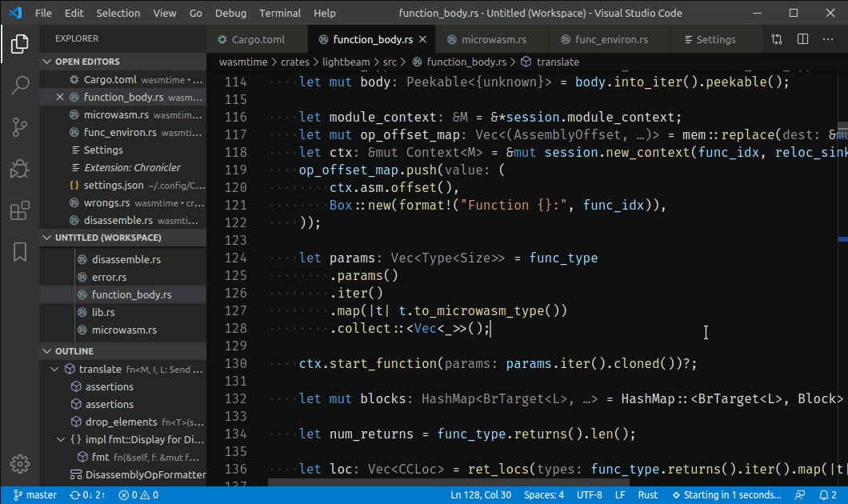Image resolution: width=848 pixels, height=504 pixels.
Task: Open the editor More Actions menu
Action: 828,39
